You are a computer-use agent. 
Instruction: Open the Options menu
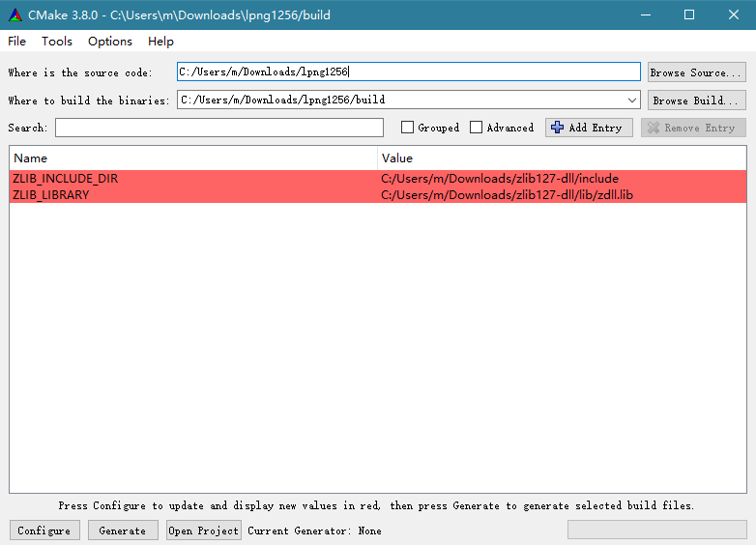click(110, 41)
